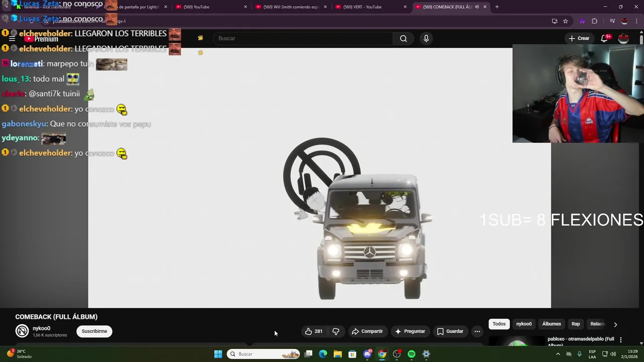This screenshot has height=362, width=644.
Task: Open Discord from taskbar
Action: (367, 354)
